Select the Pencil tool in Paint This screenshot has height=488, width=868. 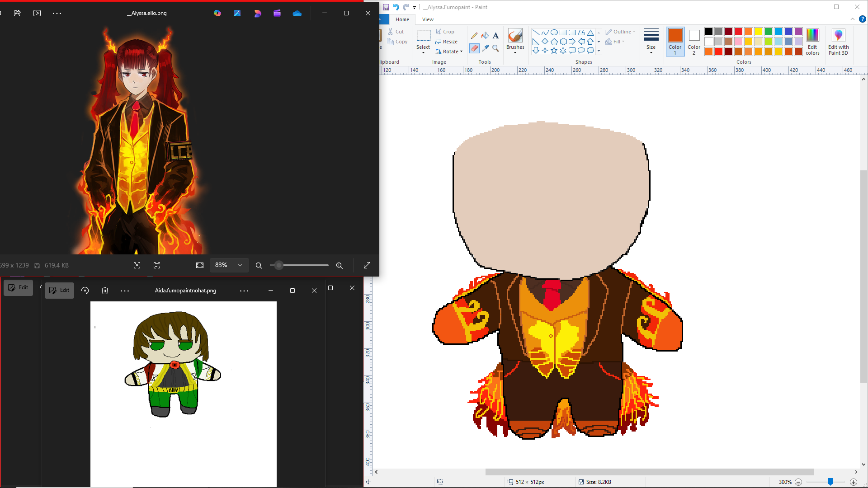pos(474,35)
